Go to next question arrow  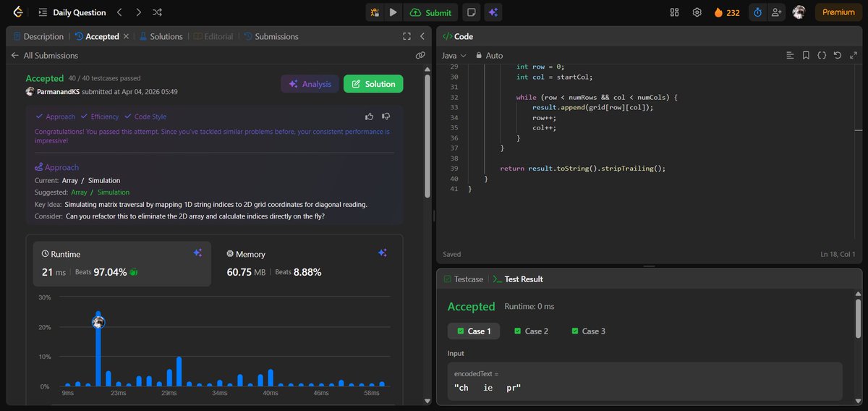(x=139, y=12)
